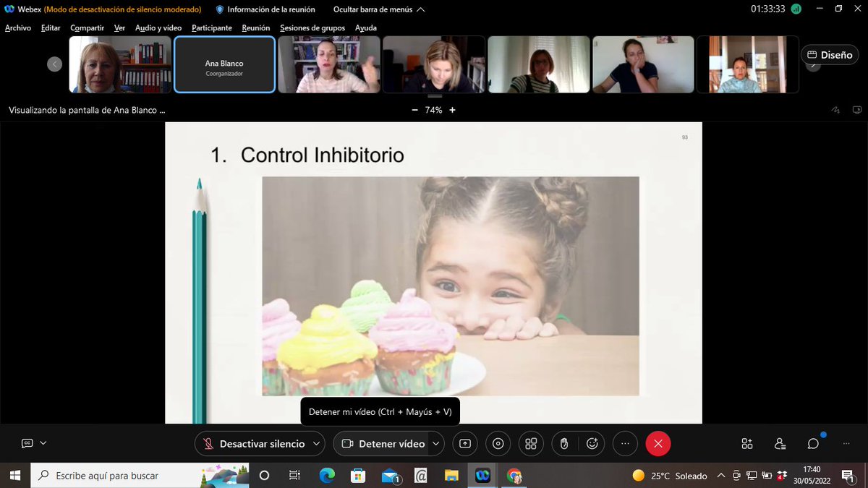Open the Participants panel icon
The height and width of the screenshot is (488, 868).
pyautogui.click(x=779, y=443)
